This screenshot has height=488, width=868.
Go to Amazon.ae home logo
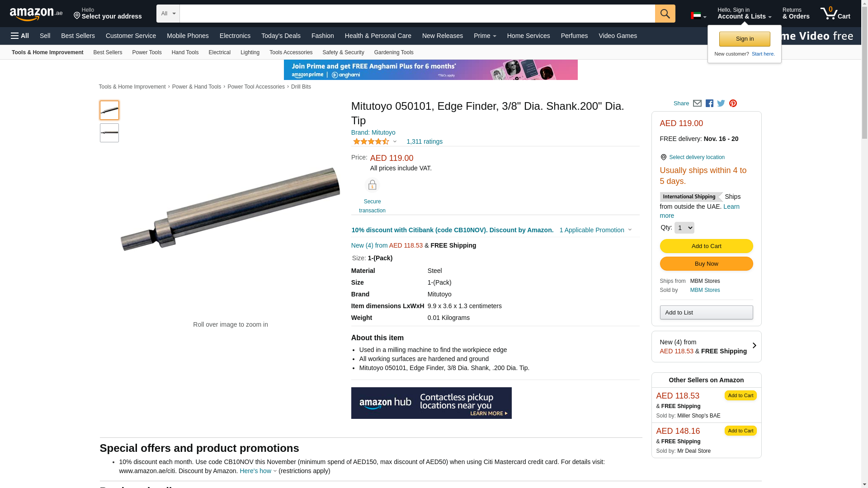click(x=36, y=14)
